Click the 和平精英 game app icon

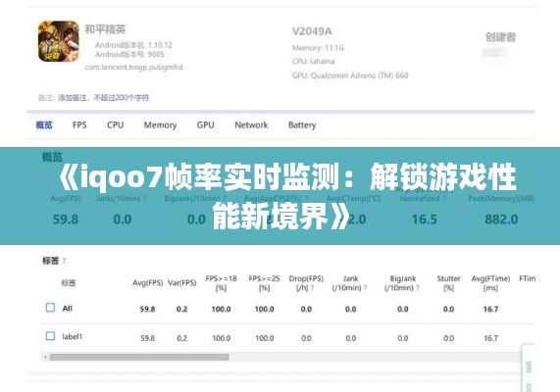pyautogui.click(x=59, y=41)
